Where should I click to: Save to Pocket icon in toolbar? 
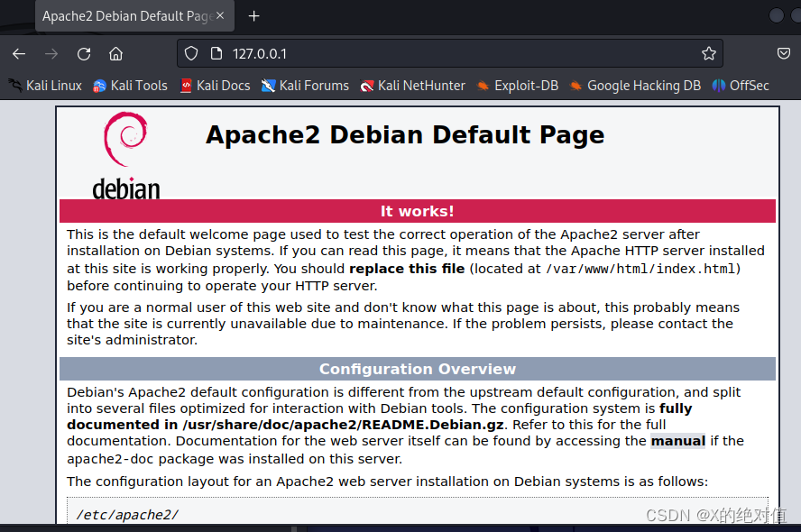point(784,53)
